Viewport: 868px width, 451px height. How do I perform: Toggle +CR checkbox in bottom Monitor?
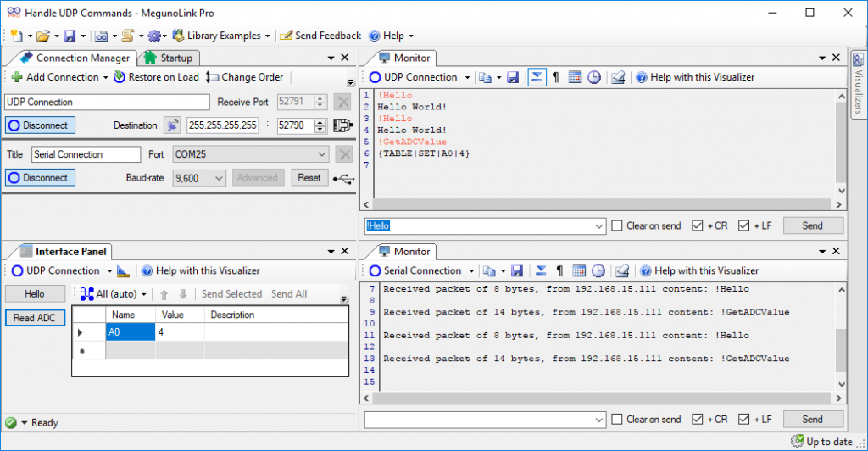pyautogui.click(x=698, y=420)
